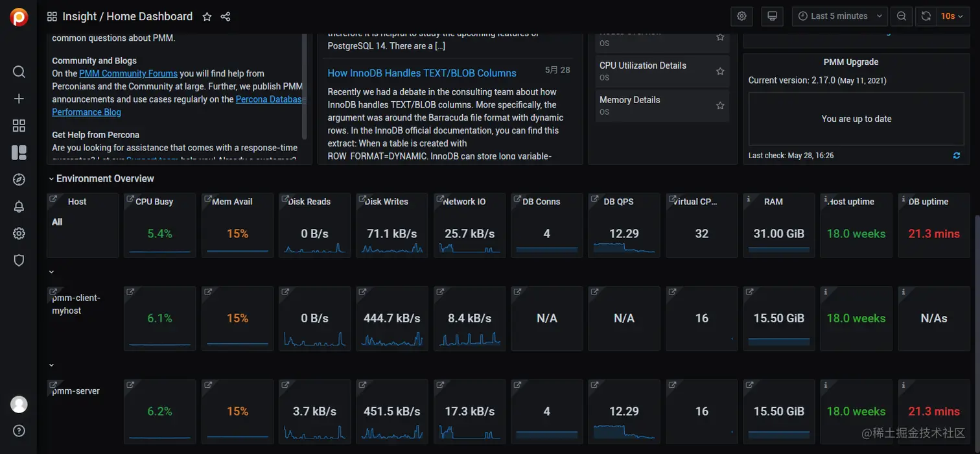Open dashboard settings gear in top bar
This screenshot has width=980, height=454.
click(x=742, y=16)
